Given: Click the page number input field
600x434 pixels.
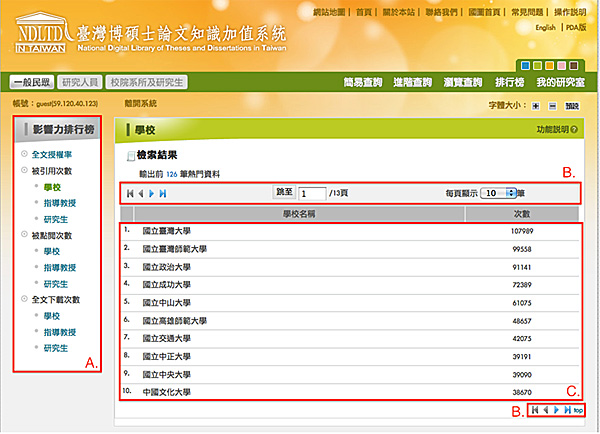Looking at the screenshot, I should click(312, 192).
